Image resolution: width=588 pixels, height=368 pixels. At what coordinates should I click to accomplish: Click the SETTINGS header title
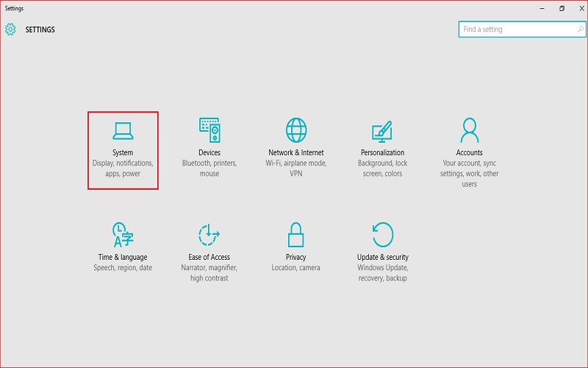pos(40,29)
